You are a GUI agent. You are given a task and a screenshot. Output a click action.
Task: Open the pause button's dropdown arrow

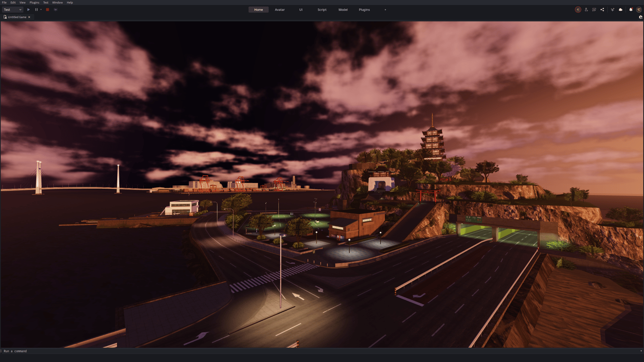point(41,9)
